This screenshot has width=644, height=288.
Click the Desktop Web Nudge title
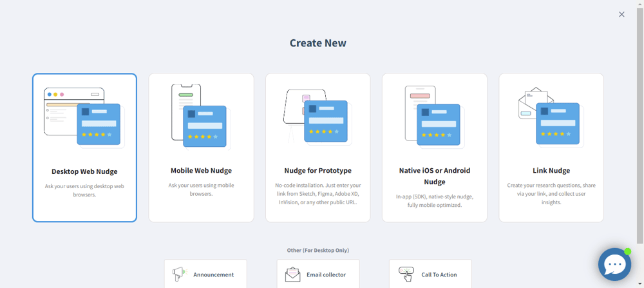pos(84,172)
